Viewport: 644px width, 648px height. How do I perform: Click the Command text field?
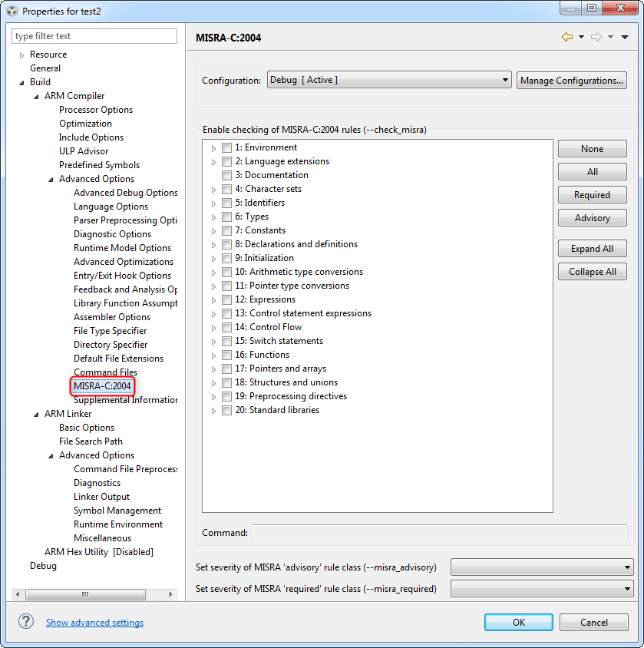(x=440, y=532)
